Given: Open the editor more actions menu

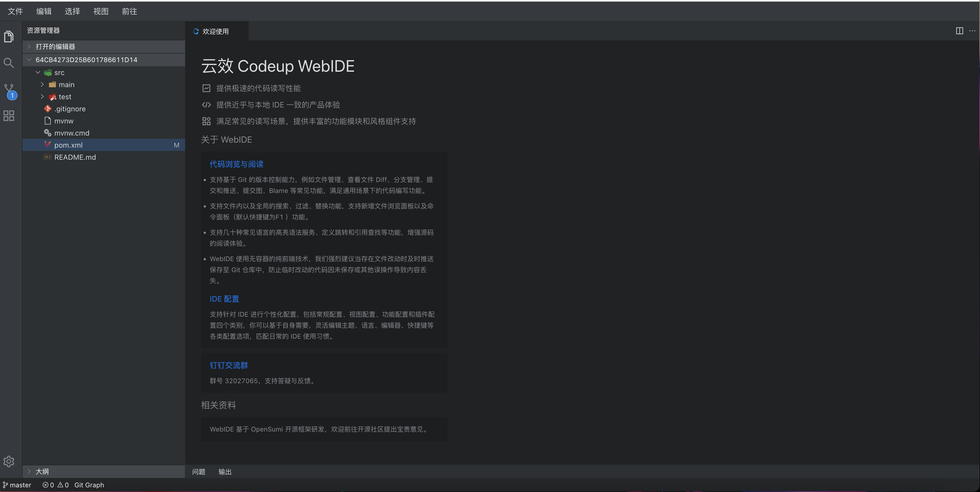Looking at the screenshot, I should (972, 31).
